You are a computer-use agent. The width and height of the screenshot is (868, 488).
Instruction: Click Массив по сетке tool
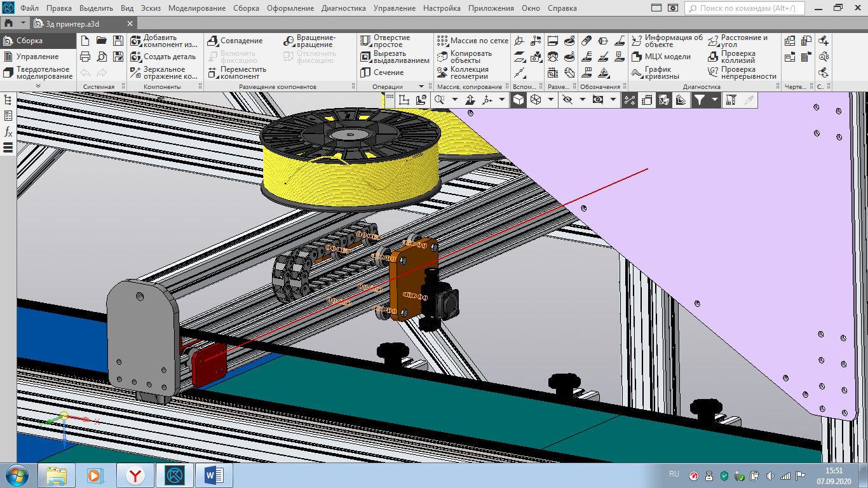coord(473,41)
